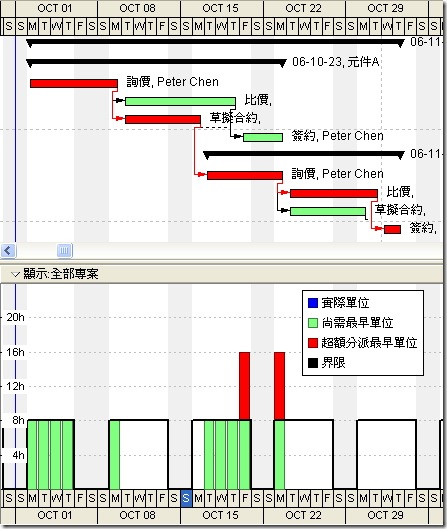The width and height of the screenshot is (447, 529).
Task: Click the 06-10-23, 元件A label text
Action: 336,62
